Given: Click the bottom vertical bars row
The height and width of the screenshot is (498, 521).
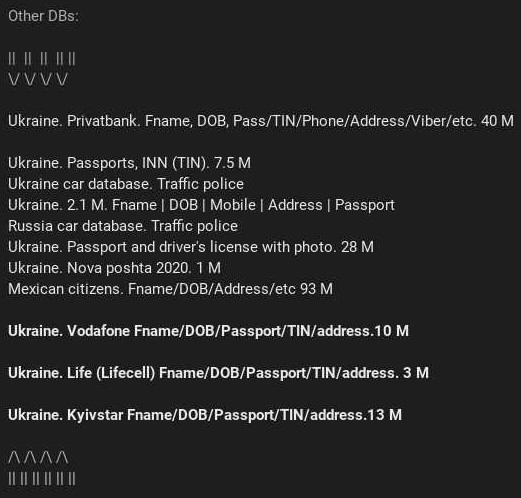Looking at the screenshot, I should tap(42, 478).
